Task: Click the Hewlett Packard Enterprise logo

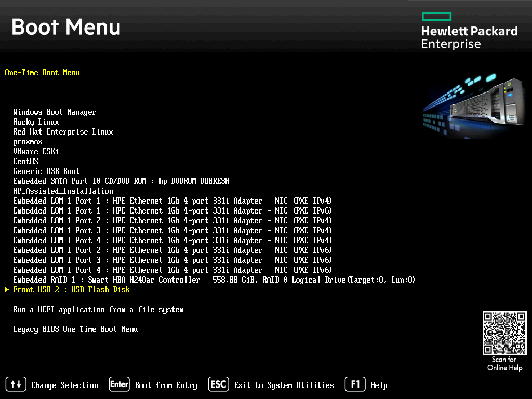Action: (x=470, y=31)
